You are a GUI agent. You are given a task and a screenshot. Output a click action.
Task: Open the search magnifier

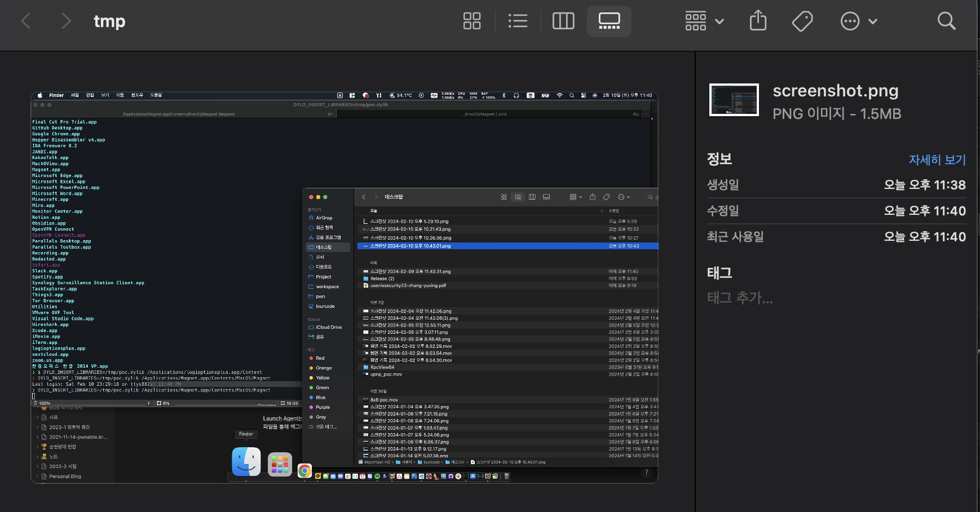[x=946, y=21]
